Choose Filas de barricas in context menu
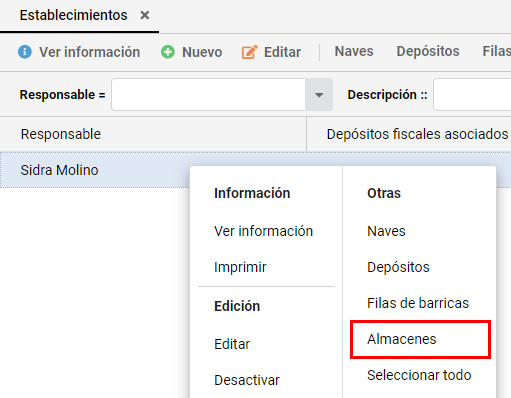This screenshot has width=511, height=398. click(418, 303)
